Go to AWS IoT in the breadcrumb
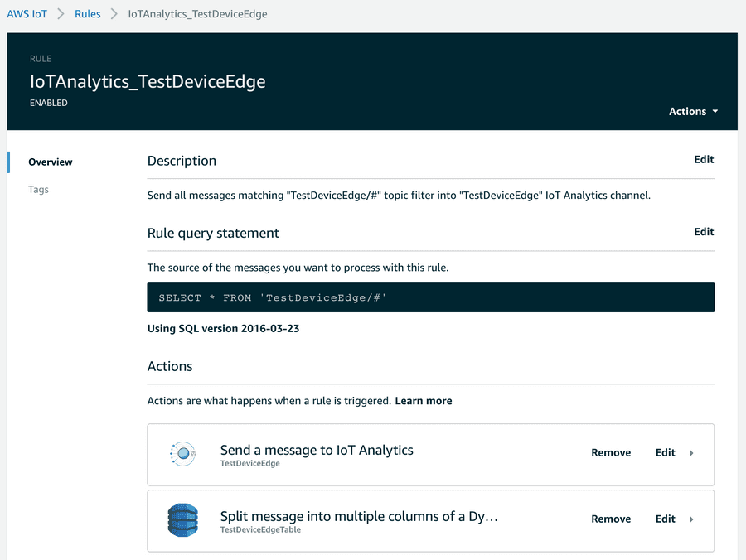Viewport: 746px width, 560px height. (28, 14)
